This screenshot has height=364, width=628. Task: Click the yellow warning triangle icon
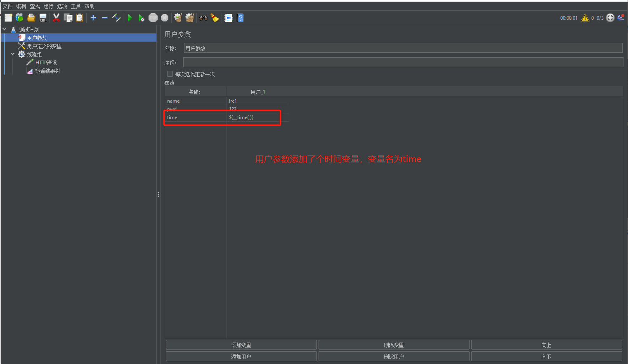tap(585, 18)
